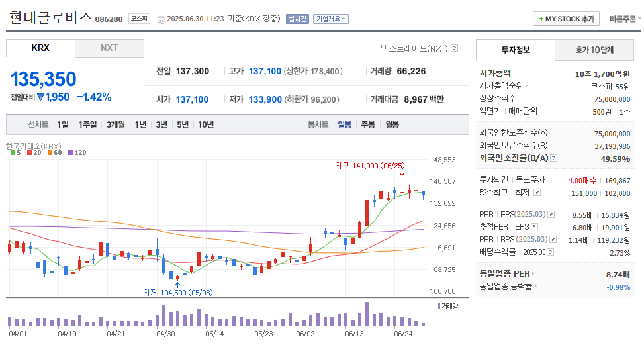Click help icon beside 추정PER EPS

534,226
